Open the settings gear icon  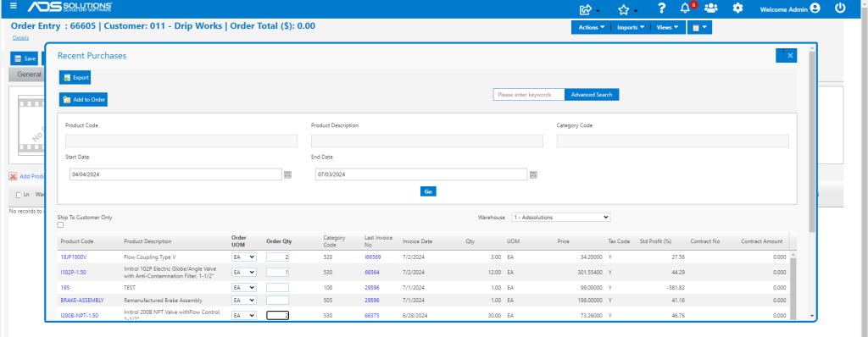pyautogui.click(x=737, y=8)
